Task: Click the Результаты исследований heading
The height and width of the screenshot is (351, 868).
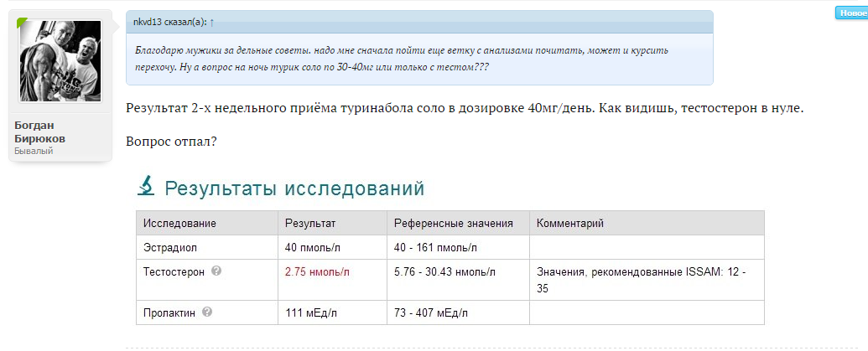Action: click(294, 188)
